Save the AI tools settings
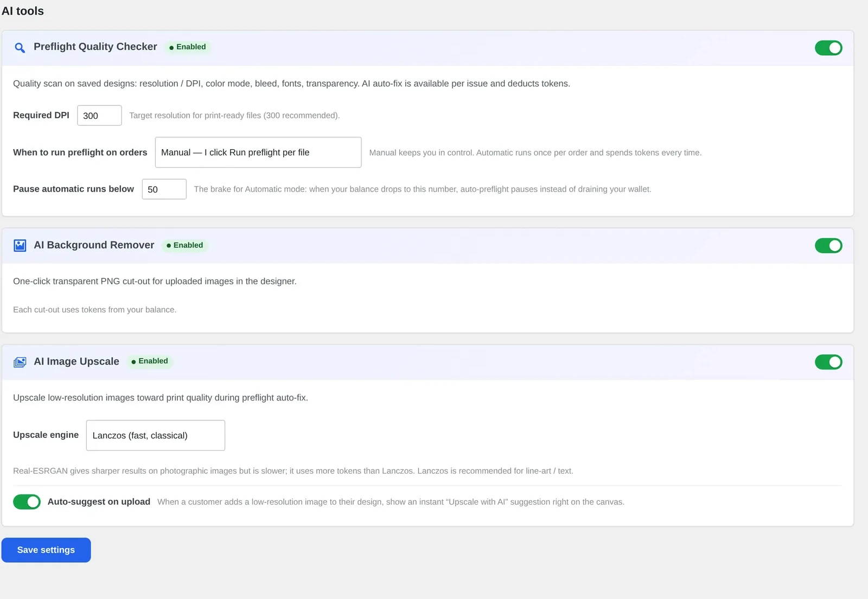 click(46, 550)
